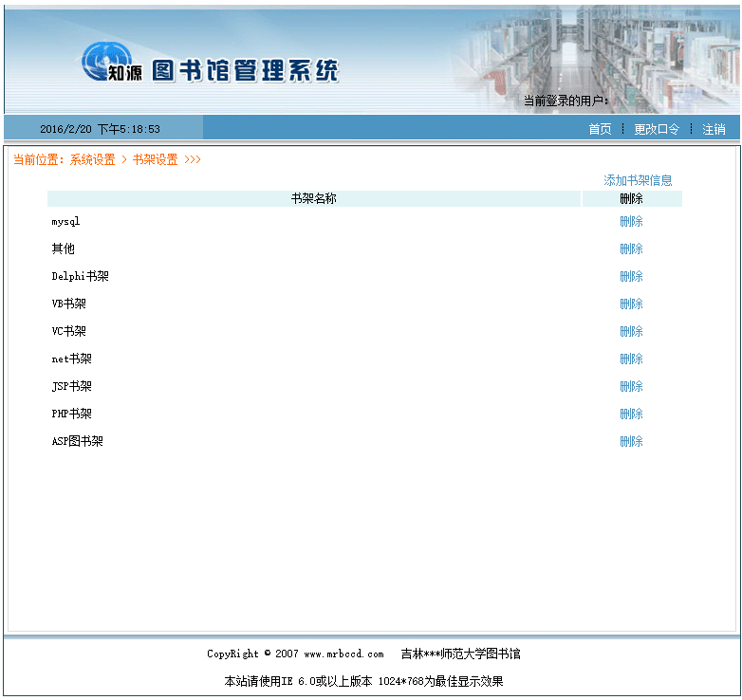The width and height of the screenshot is (742, 700).
Task: Click the 书架名称 column header
Action: [x=313, y=198]
